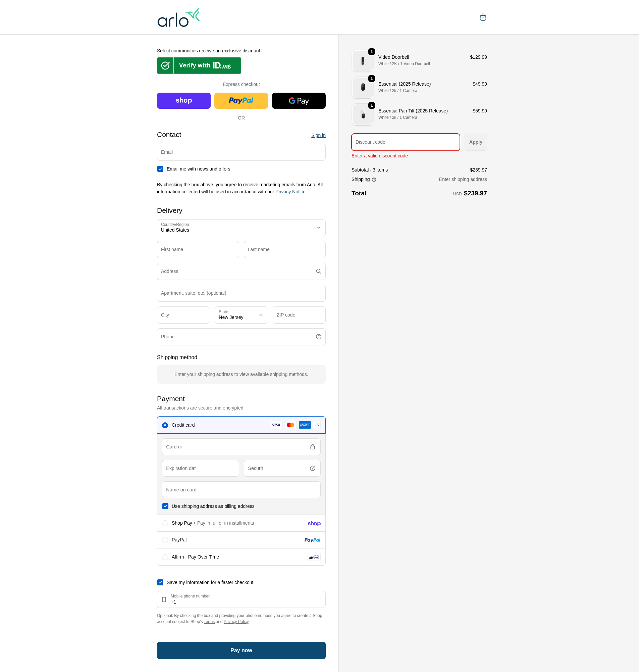Click inside the Discount code field
The image size is (639, 672).
(405, 142)
